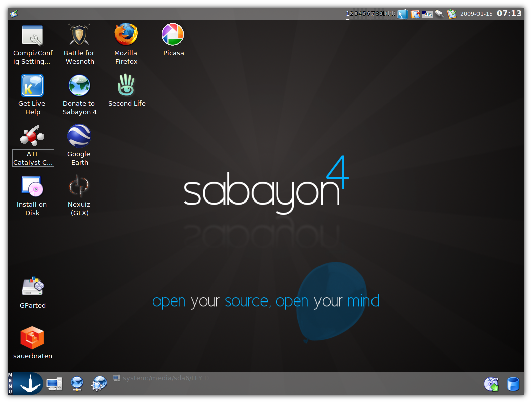Open the trash bin in bottom panel
This screenshot has height=403, width=532.
click(513, 384)
